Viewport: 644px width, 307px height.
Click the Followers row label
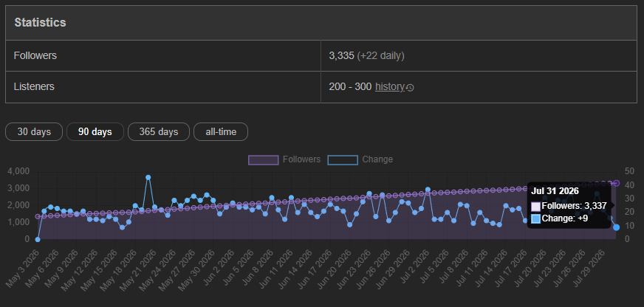(35, 55)
